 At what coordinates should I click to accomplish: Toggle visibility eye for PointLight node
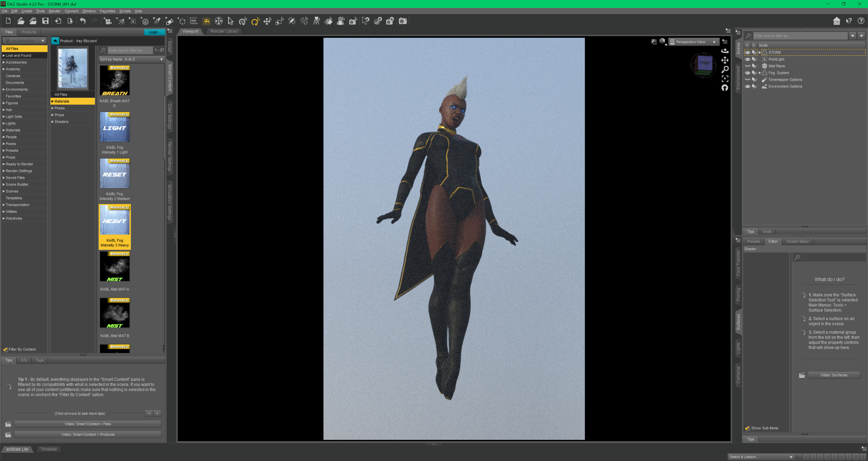click(x=747, y=59)
